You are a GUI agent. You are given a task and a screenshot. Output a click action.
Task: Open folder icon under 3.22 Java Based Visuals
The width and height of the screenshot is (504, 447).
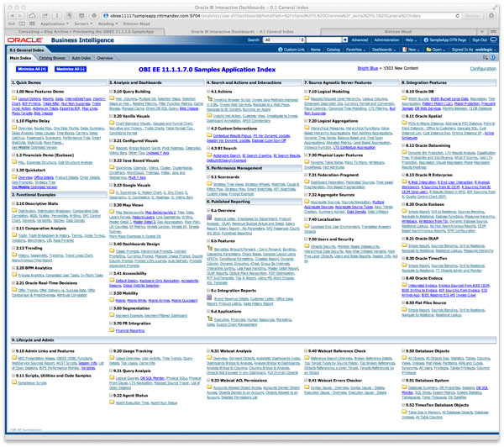112,167
